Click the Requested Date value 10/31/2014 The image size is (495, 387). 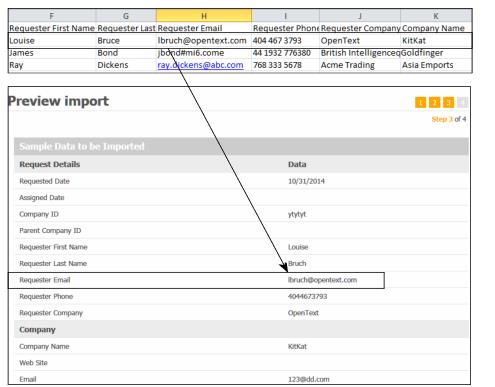coord(306,181)
